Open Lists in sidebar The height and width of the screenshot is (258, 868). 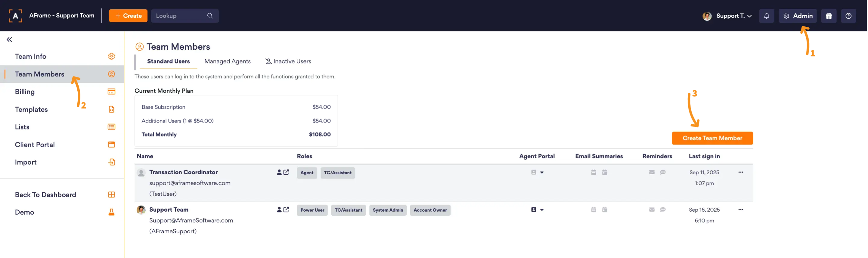62,127
